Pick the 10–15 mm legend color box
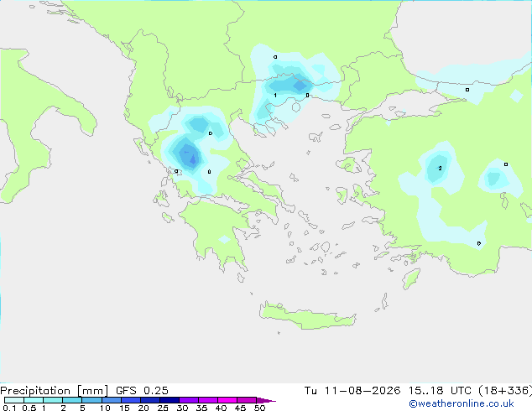Viewport: 532px width, 411px height. point(111,400)
